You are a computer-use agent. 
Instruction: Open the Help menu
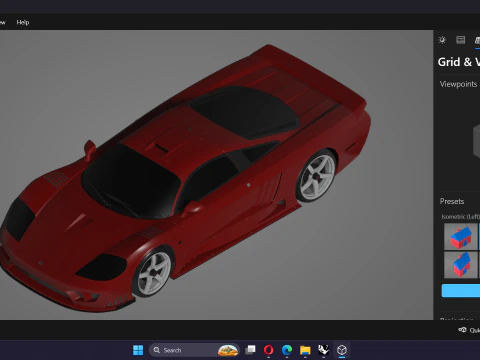[x=23, y=22]
